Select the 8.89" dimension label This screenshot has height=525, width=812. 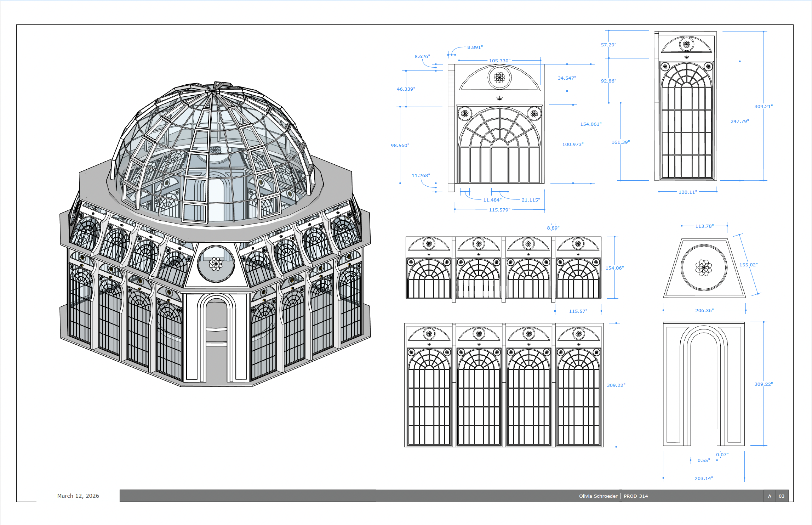point(553,228)
